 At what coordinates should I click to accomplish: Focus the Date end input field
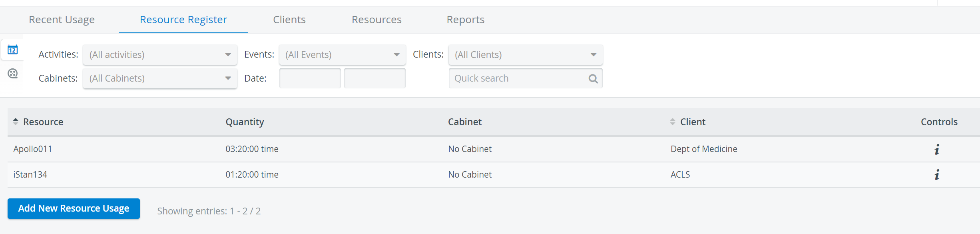click(375, 78)
